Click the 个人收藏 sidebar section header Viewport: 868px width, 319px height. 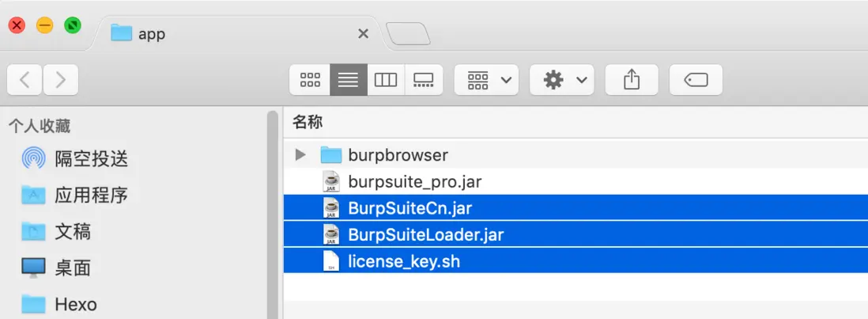tap(40, 126)
